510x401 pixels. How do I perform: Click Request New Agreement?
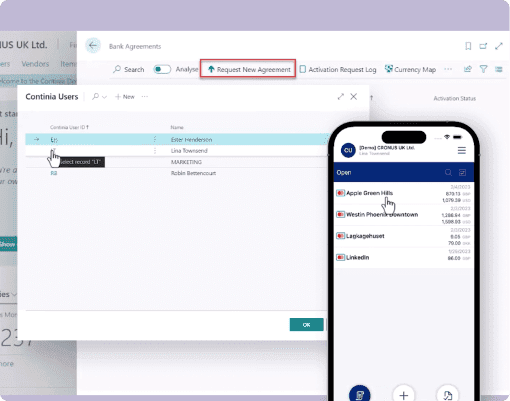248,69
